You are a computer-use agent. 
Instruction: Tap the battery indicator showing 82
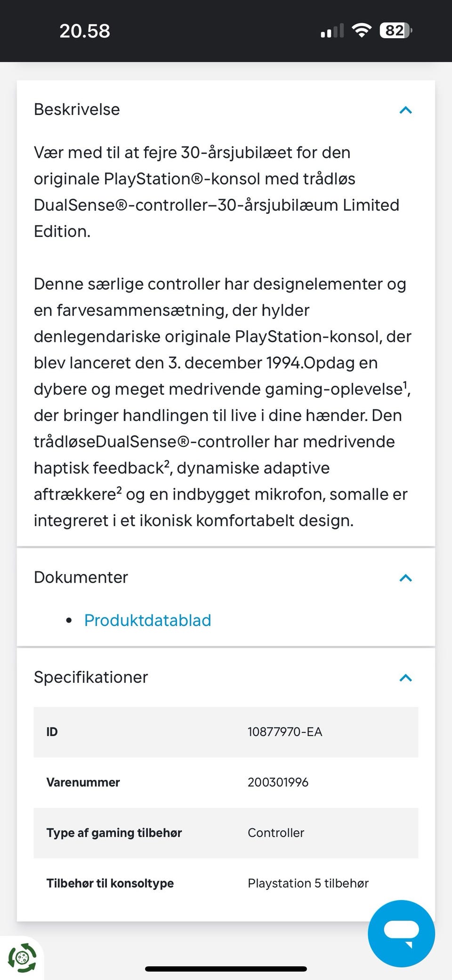pyautogui.click(x=395, y=31)
